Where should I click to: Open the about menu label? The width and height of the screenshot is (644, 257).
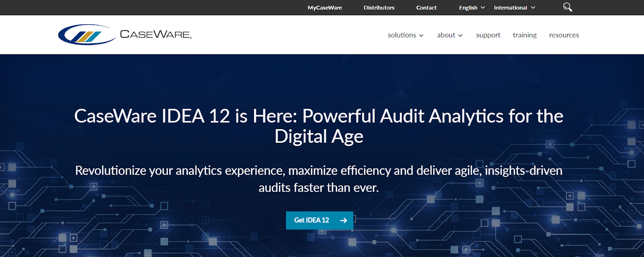(x=446, y=35)
